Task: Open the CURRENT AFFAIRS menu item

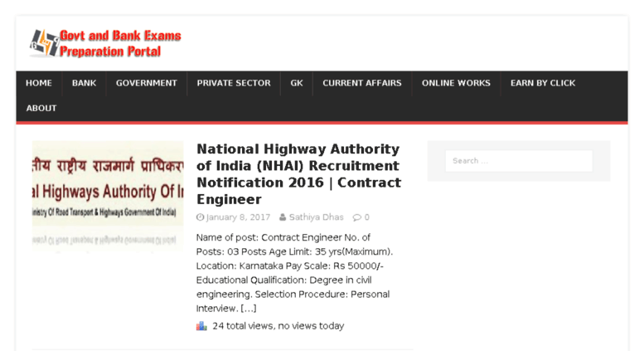Action: tap(362, 84)
